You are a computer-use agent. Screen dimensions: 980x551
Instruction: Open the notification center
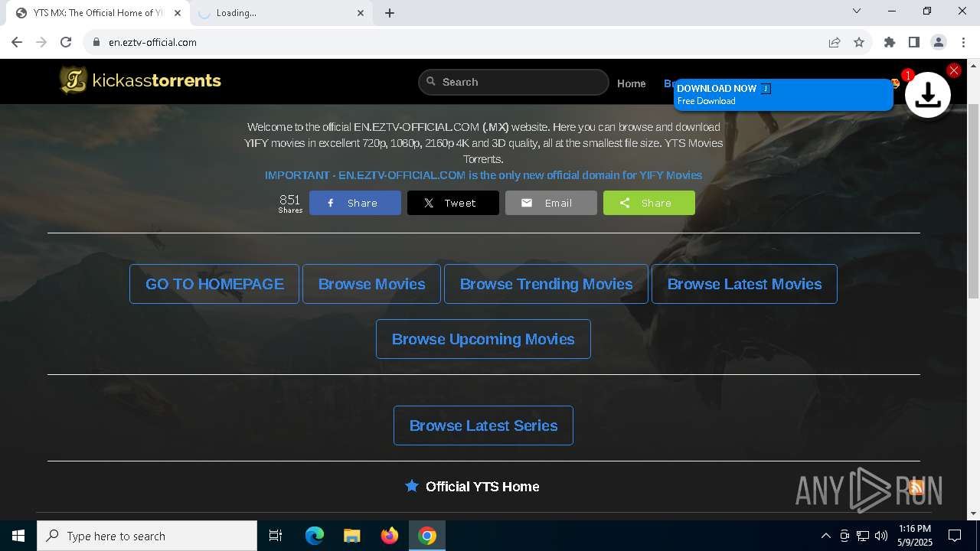point(955,536)
